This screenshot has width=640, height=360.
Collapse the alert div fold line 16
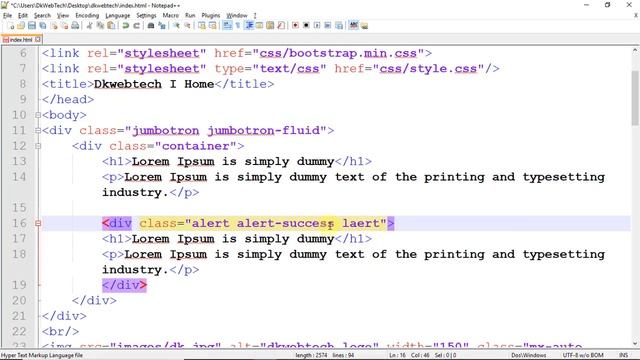pyautogui.click(x=38, y=223)
